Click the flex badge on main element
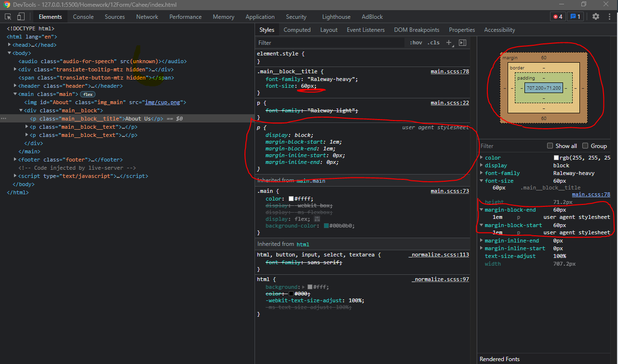The height and width of the screenshot is (364, 618). pos(88,94)
